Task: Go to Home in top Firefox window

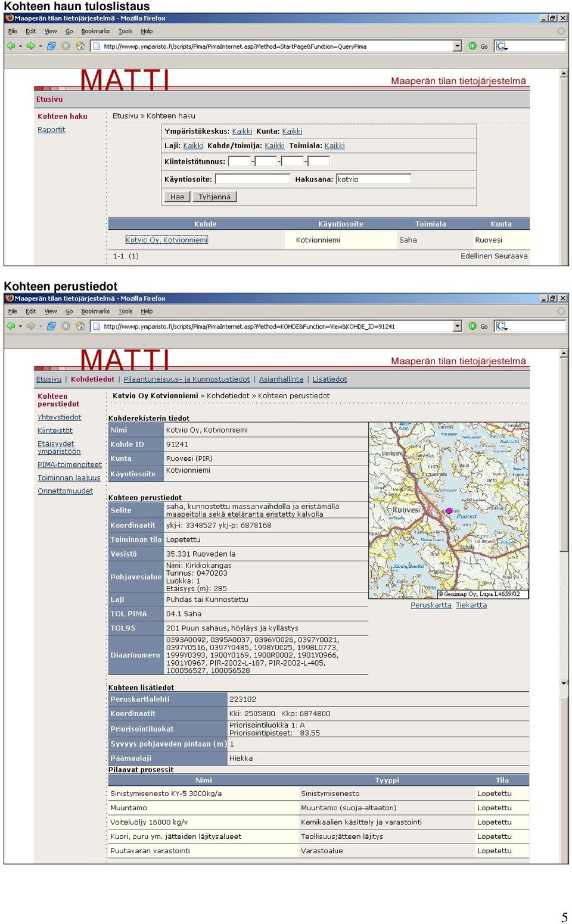Action: (x=80, y=46)
